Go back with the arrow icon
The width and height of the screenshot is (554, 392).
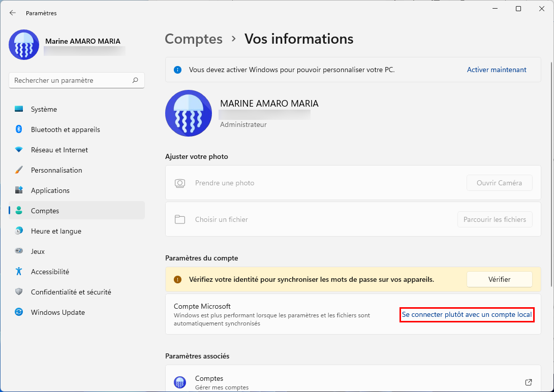13,13
